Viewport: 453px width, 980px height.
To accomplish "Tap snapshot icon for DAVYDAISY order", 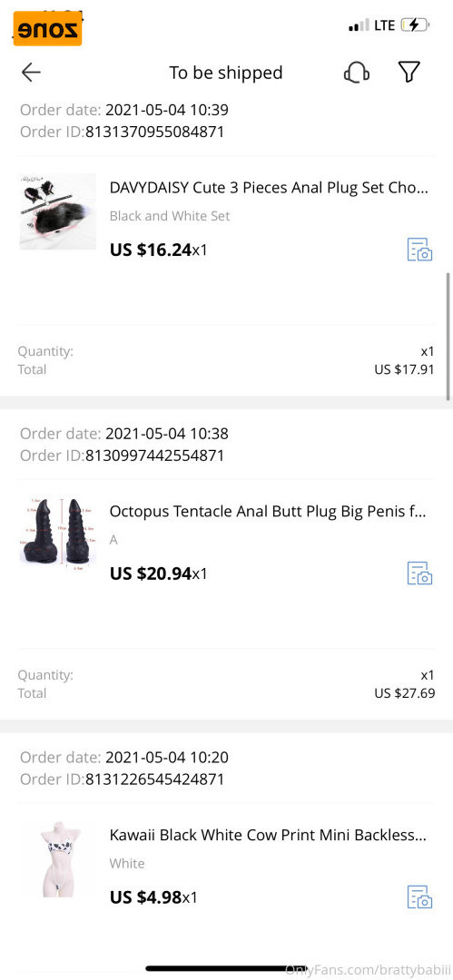I will click(x=419, y=250).
